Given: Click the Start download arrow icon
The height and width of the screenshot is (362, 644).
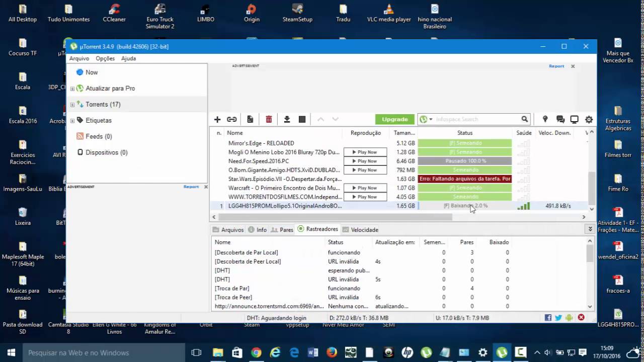Looking at the screenshot, I should (x=287, y=119).
